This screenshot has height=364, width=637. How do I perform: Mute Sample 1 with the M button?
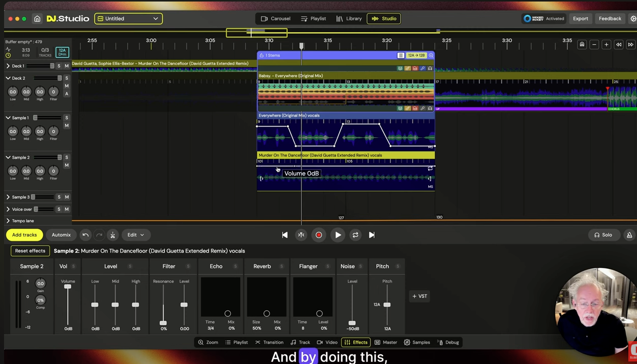click(x=67, y=126)
